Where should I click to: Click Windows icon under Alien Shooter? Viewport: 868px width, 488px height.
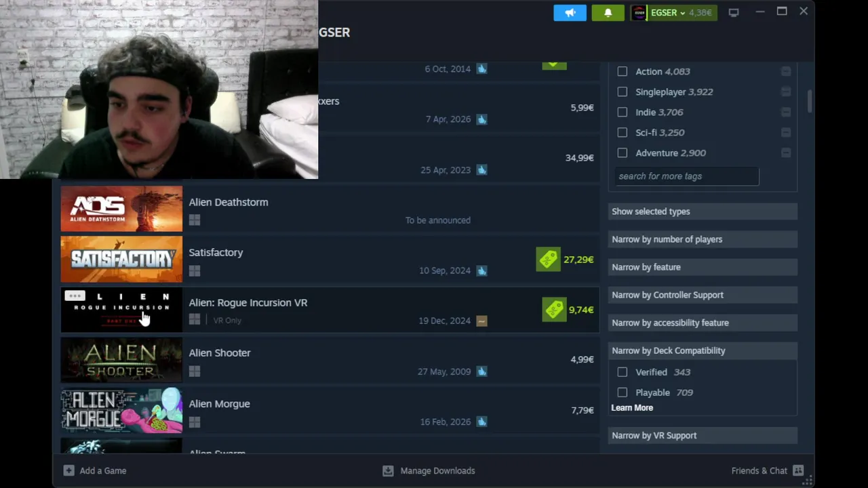[x=195, y=371]
